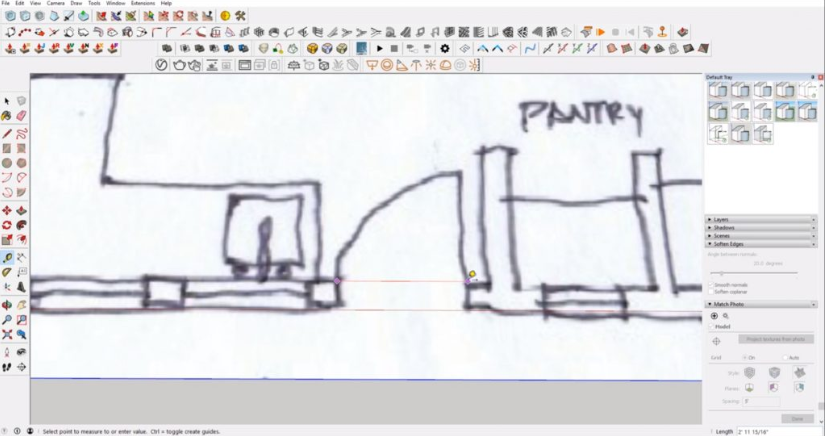Select the Freehand squiggle tool
825x436 pixels.
coord(22,134)
